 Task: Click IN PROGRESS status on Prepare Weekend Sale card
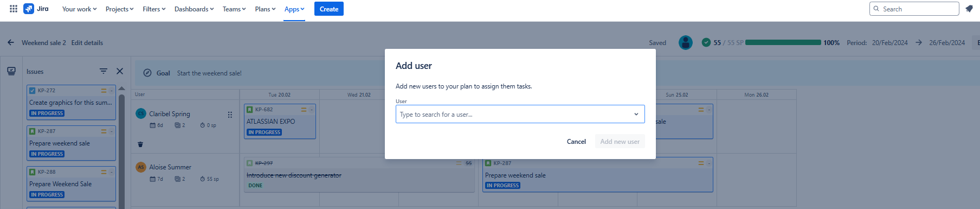[47, 195]
